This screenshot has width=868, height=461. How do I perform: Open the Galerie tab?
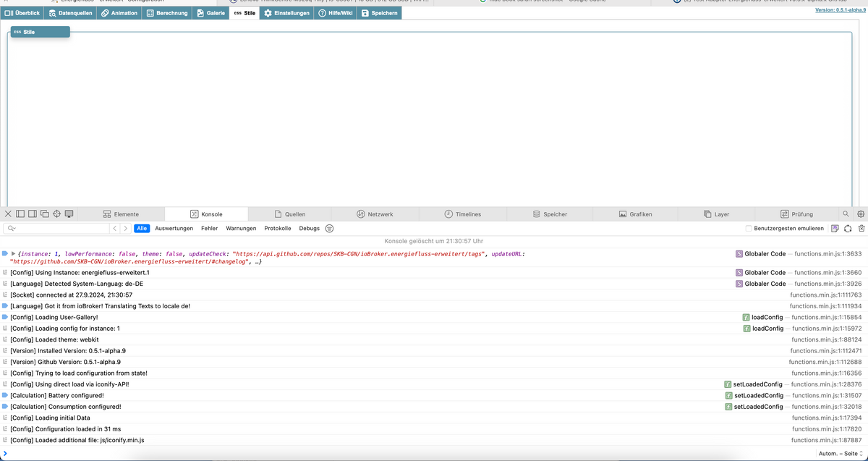point(211,13)
